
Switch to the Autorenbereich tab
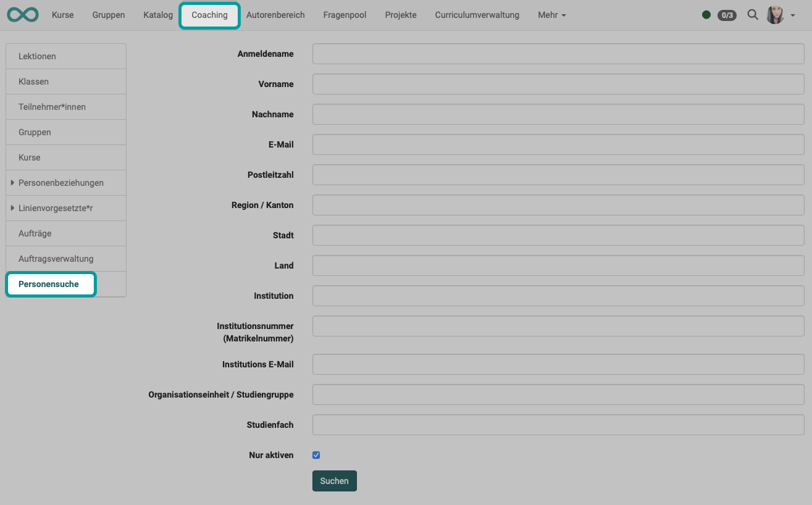coord(275,14)
